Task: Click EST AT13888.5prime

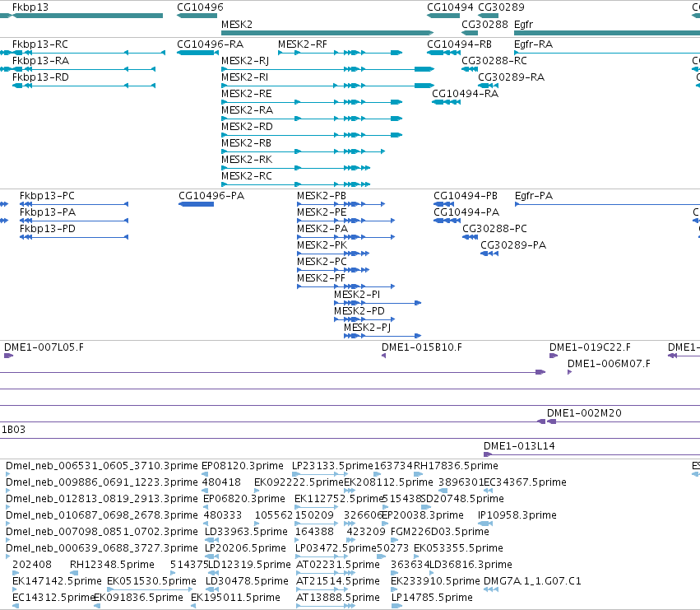Action: [338, 598]
